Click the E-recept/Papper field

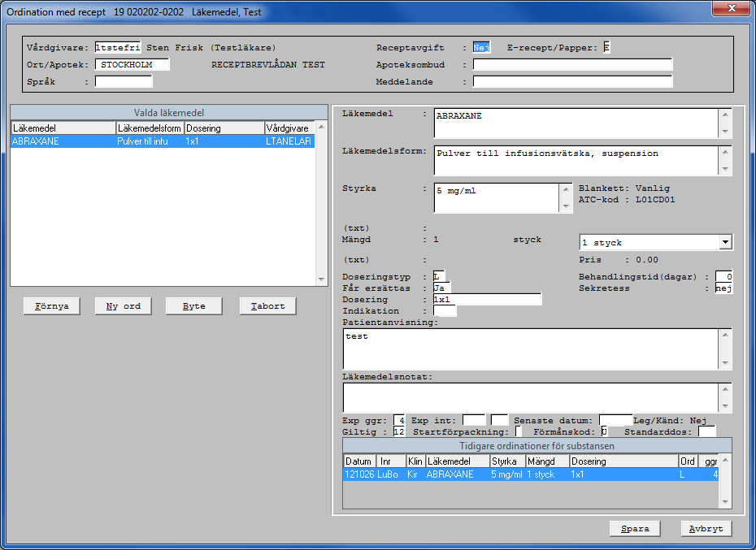606,47
